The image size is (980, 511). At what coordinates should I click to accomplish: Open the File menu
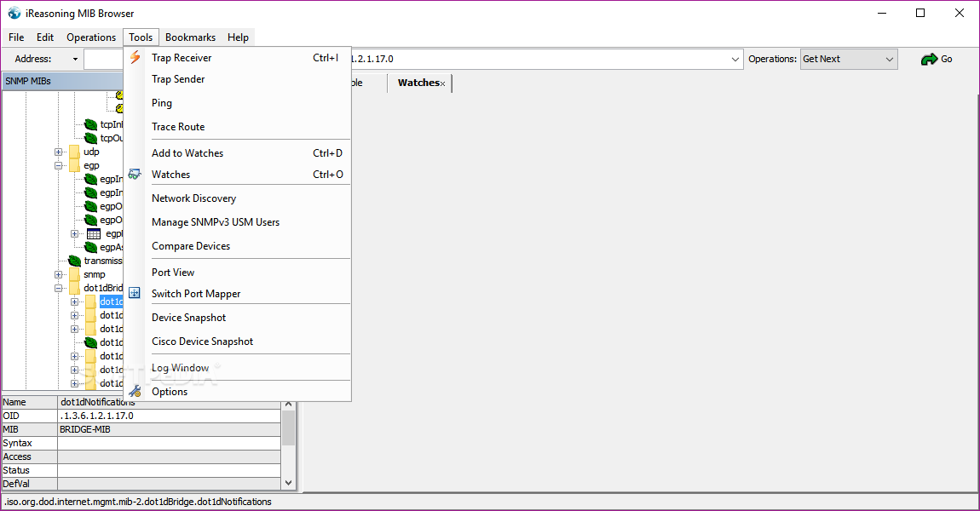point(16,37)
